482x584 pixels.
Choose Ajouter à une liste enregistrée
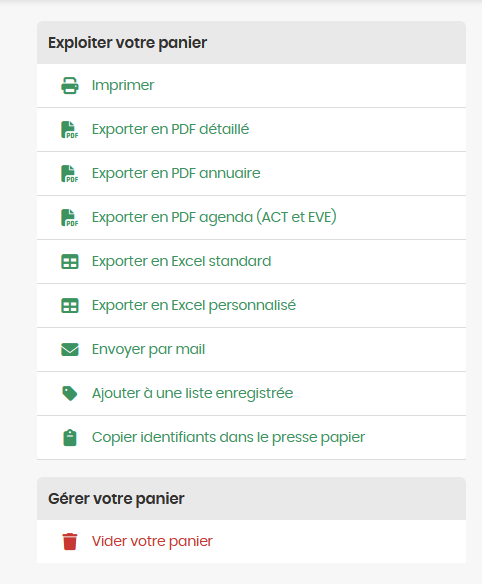pos(192,393)
